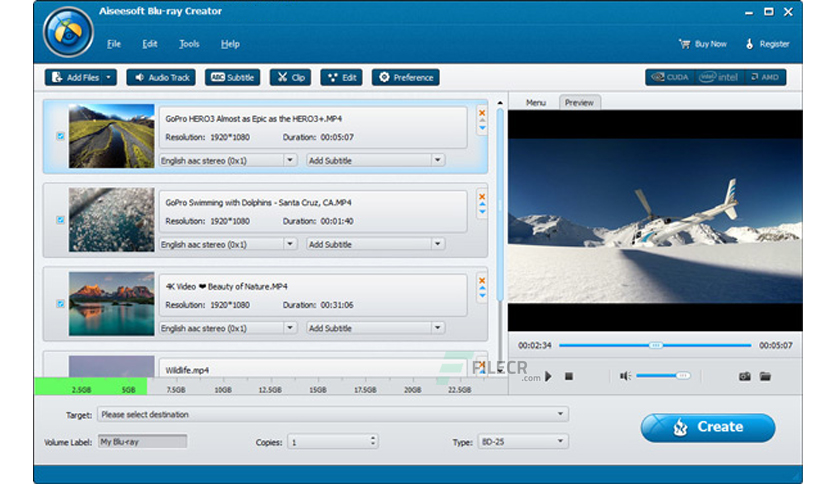Uncheck the Swimming with Dolphins checkbox
This screenshot has width=836, height=484.
[60, 220]
